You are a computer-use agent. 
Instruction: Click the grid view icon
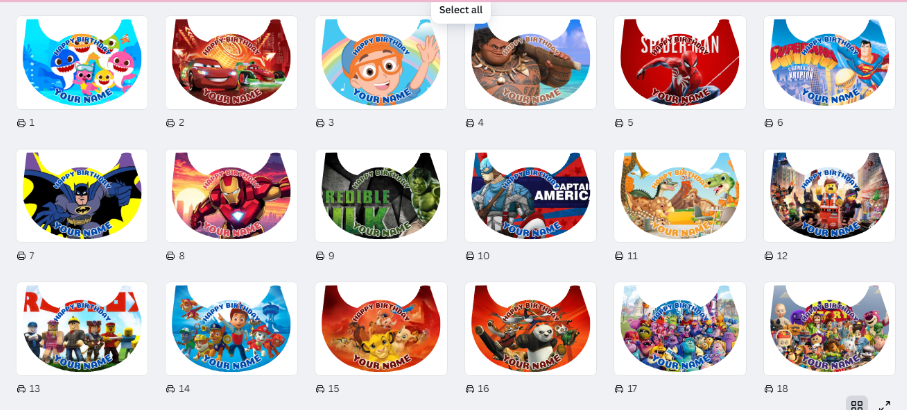[x=857, y=405]
